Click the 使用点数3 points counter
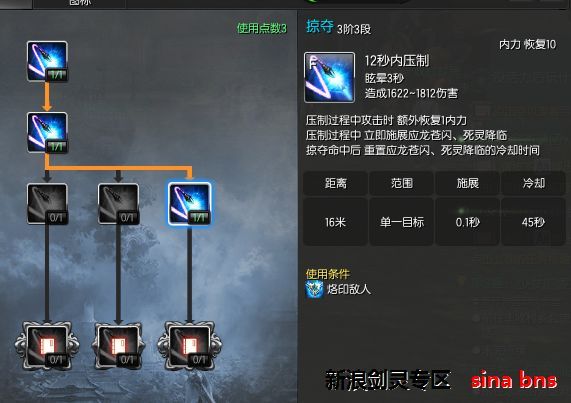Screen dimensions: 571x403 (261, 28)
